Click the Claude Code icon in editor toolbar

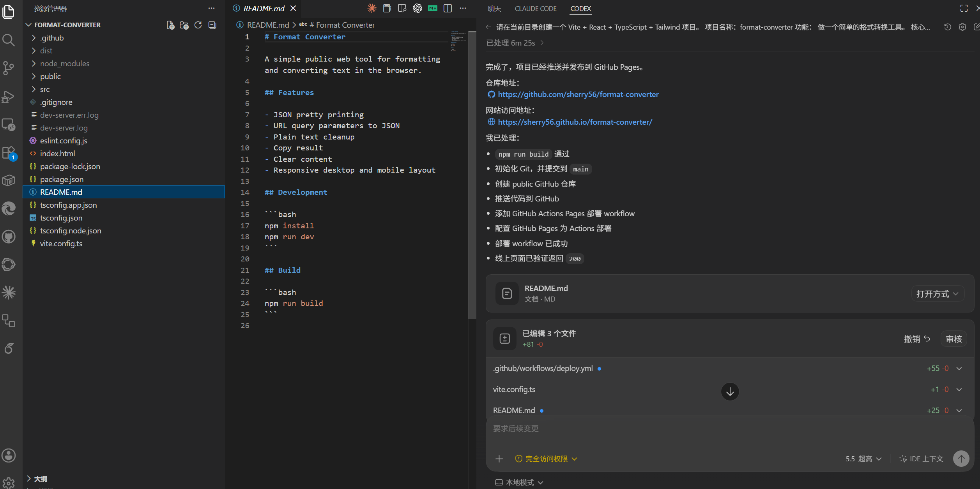(372, 8)
